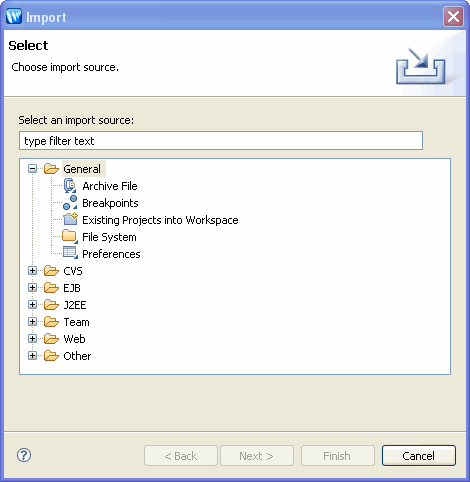Collapse the General tree node
The width and height of the screenshot is (470, 482).
coord(32,169)
